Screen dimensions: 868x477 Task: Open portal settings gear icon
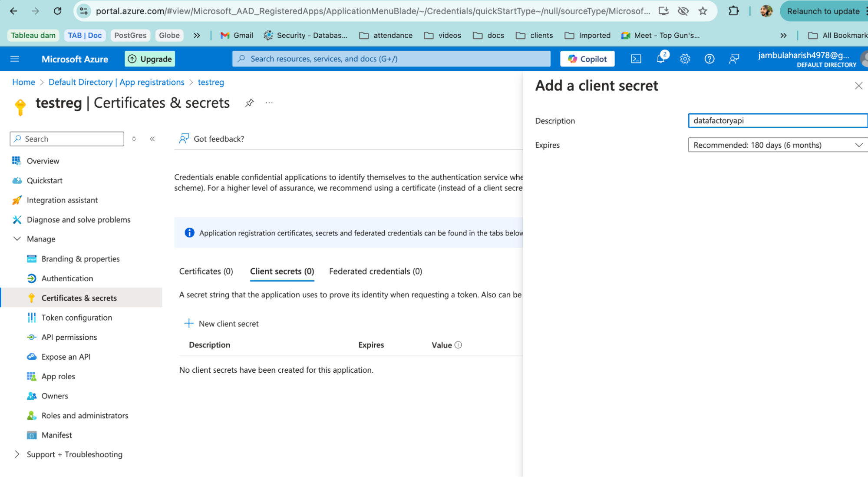coord(685,59)
